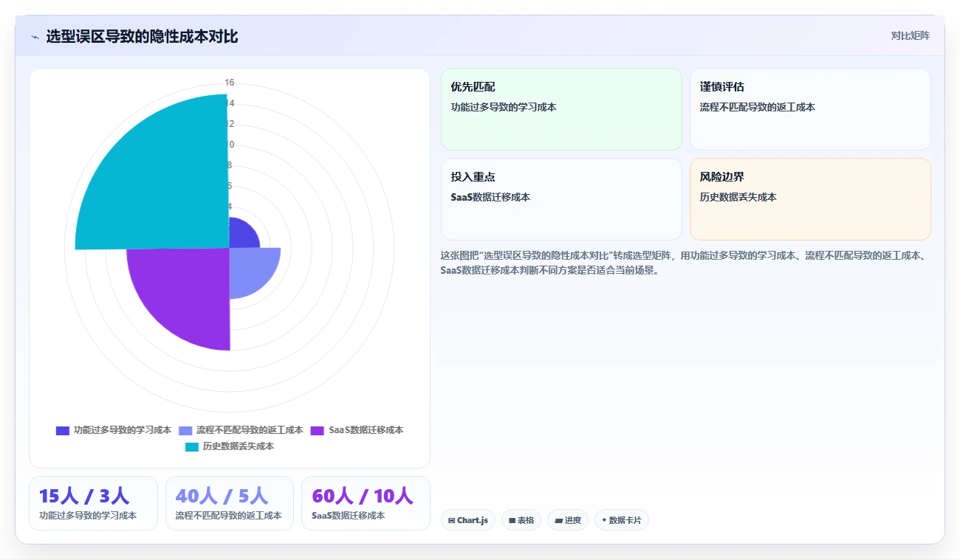Open the 风险边界 matrix card
This screenshot has height=560, width=960.
pos(810,199)
